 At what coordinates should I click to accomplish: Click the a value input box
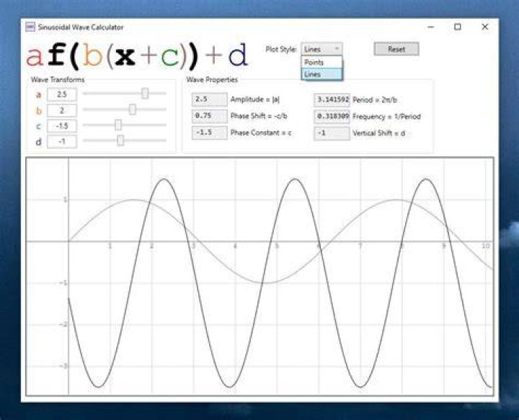[x=62, y=94]
